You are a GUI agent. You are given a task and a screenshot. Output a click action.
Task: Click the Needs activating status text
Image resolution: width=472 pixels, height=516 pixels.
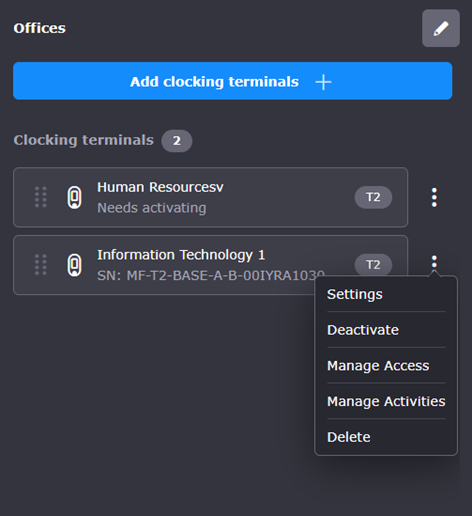pyautogui.click(x=152, y=208)
